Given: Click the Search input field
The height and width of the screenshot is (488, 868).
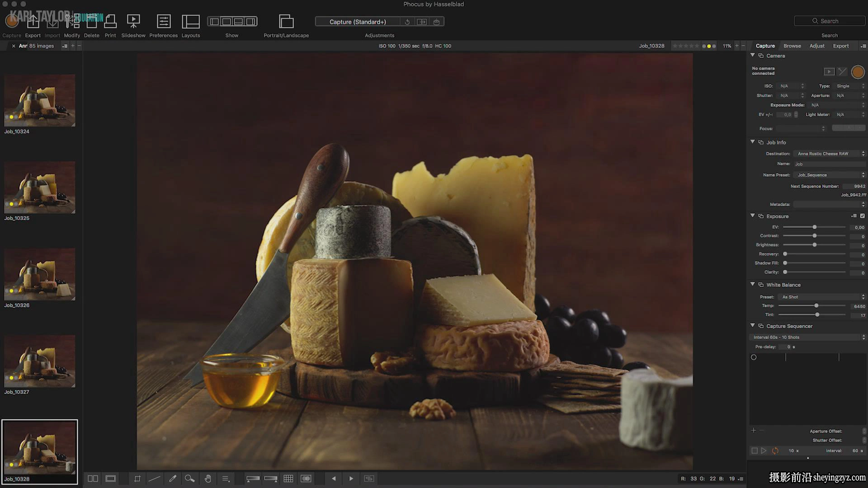Looking at the screenshot, I should coord(830,21).
